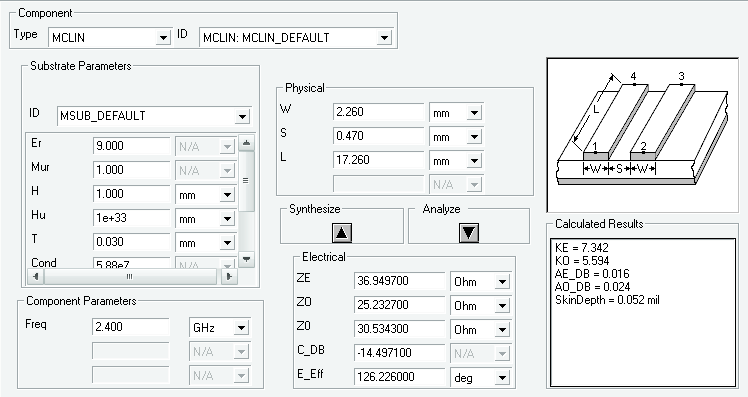
Task: Click the Cond value field
Action: point(132,263)
